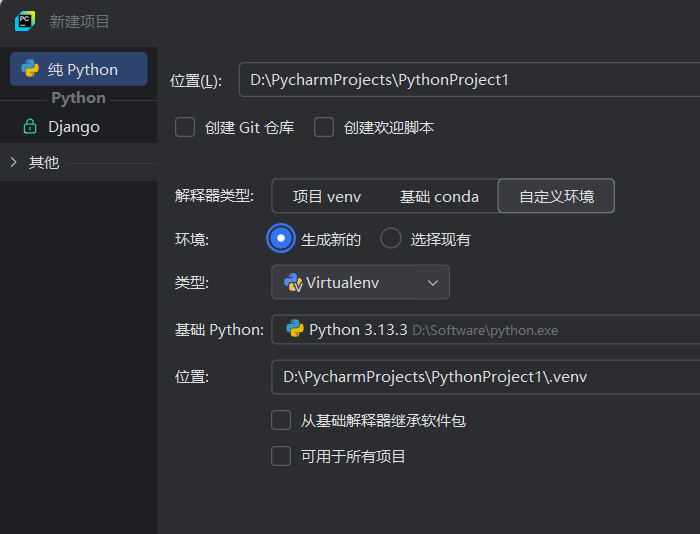The image size is (700, 534).
Task: Click the Python icon beside 纯 Python
Action: (30, 69)
